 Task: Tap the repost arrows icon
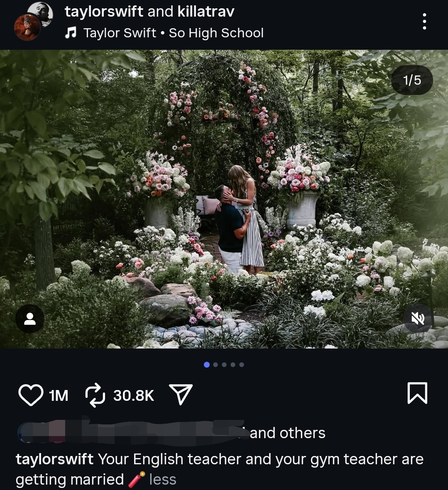click(95, 395)
